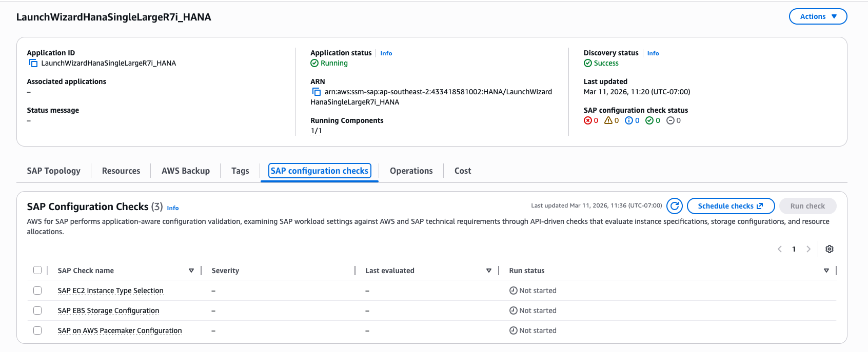This screenshot has height=352, width=868.
Task: Open table preferences gear icon
Action: coord(829,249)
